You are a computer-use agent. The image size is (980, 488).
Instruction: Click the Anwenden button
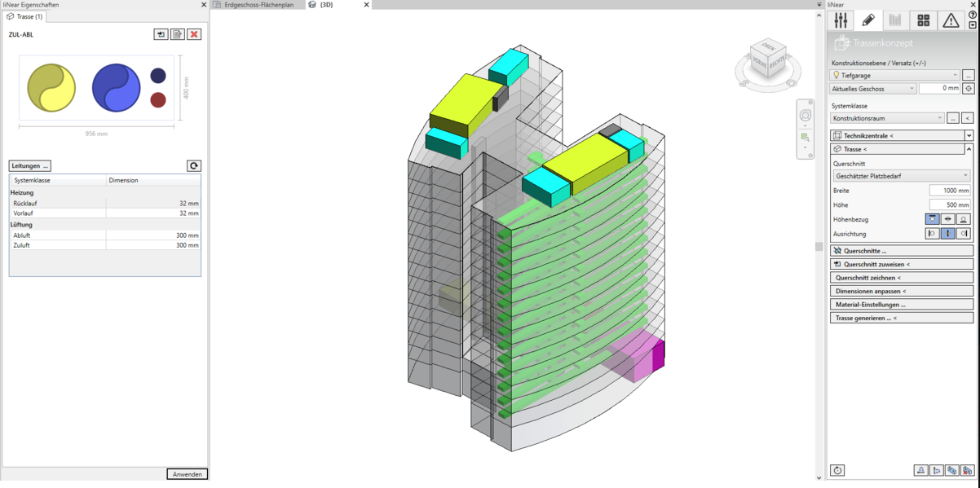click(x=188, y=474)
